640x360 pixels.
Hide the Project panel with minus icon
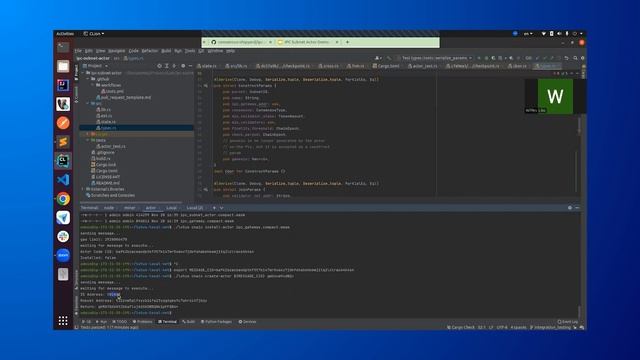[x=190, y=66]
